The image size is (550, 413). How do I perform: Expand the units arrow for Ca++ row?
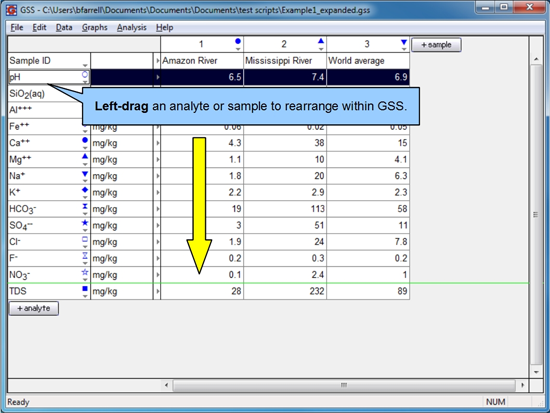pos(157,143)
